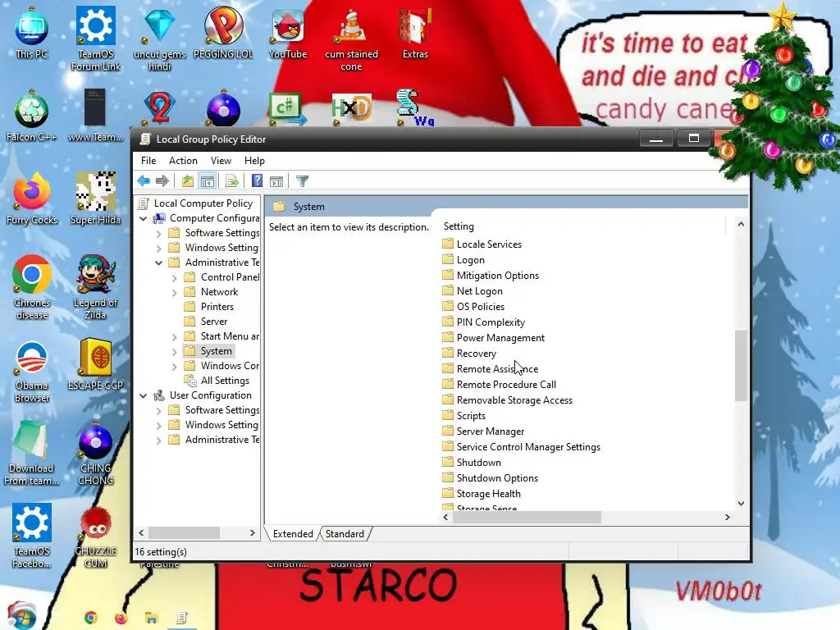Click console tree horizontal scroll-right arrow
840x630 pixels.
(x=253, y=533)
